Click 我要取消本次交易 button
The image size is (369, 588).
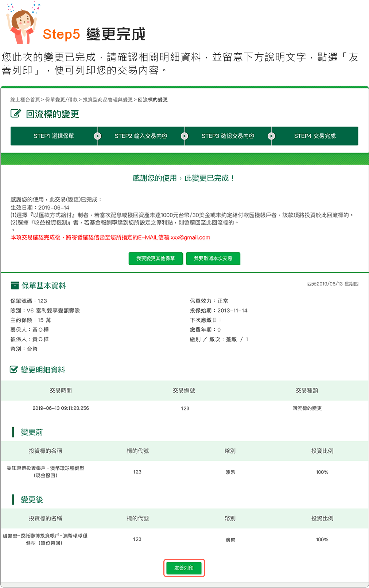tap(213, 258)
